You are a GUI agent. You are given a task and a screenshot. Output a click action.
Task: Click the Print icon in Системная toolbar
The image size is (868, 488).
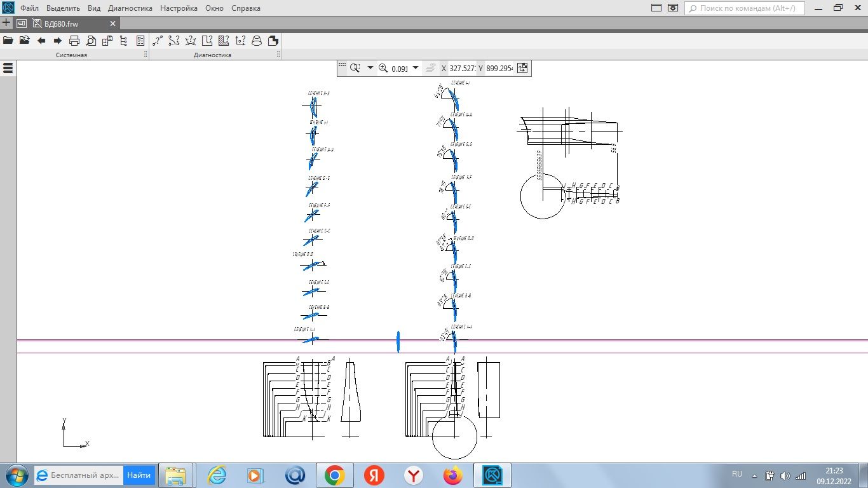pos(74,41)
